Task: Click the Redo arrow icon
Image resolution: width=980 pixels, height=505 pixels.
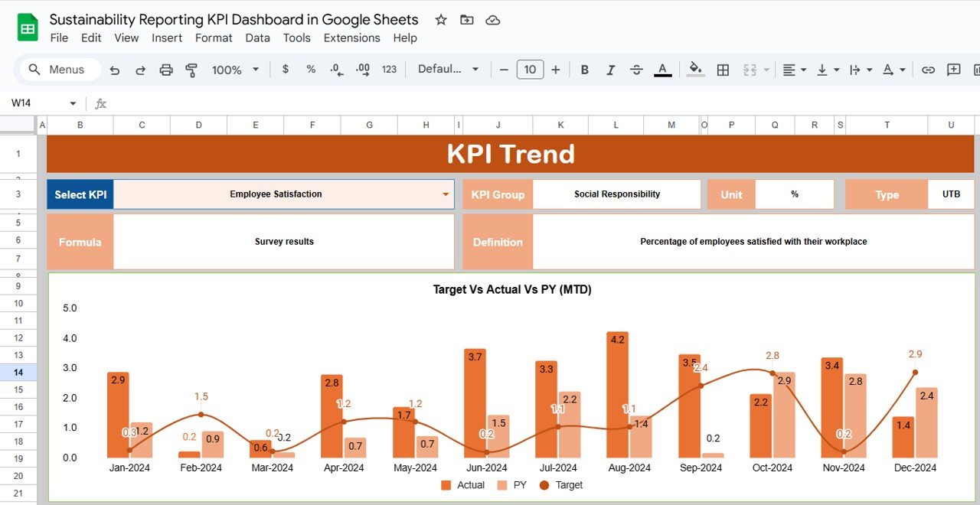Action: tap(140, 70)
